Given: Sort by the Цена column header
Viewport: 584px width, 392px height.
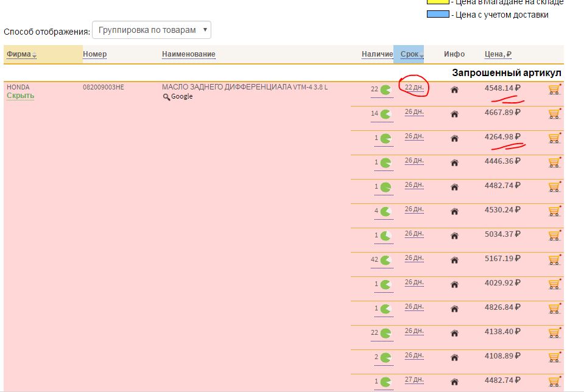Looking at the screenshot, I should click(498, 54).
